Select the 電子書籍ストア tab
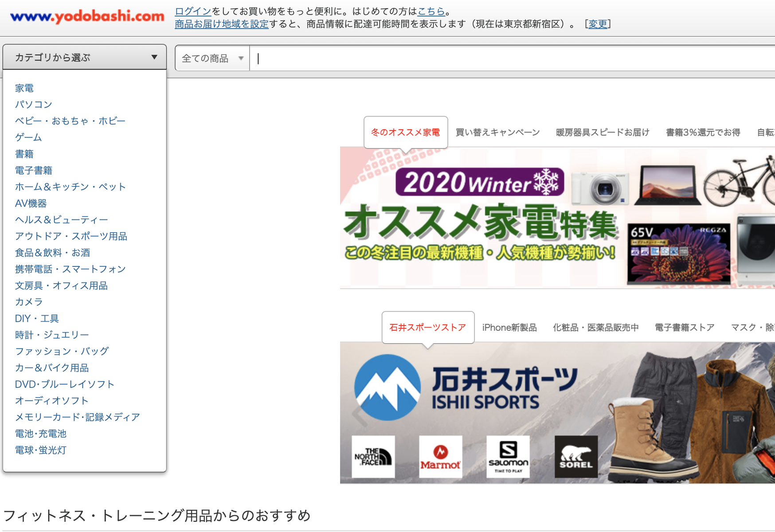Screen dimensions: 775x532 tap(685, 328)
